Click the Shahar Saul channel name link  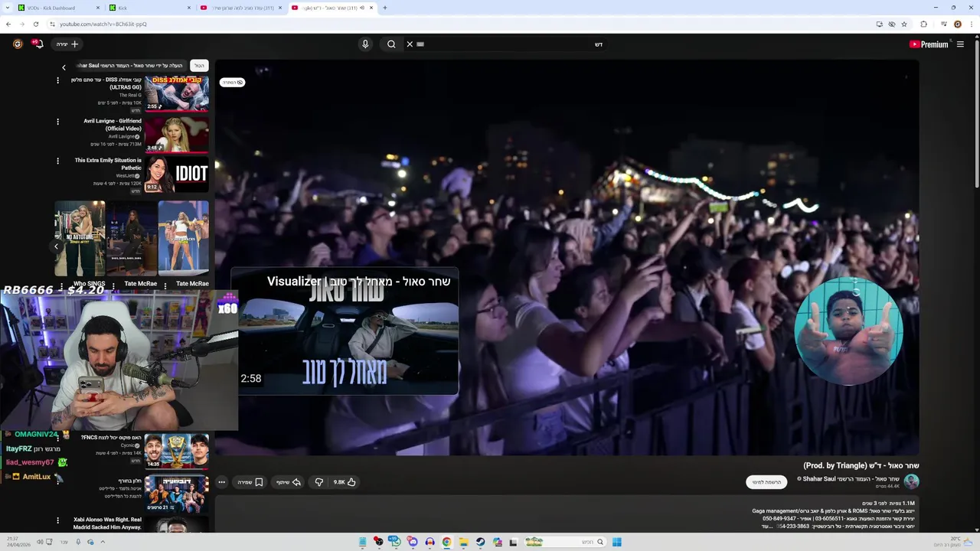(x=851, y=479)
